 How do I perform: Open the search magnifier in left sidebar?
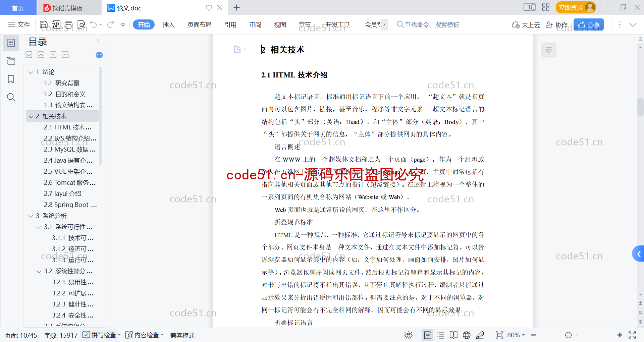click(x=11, y=97)
